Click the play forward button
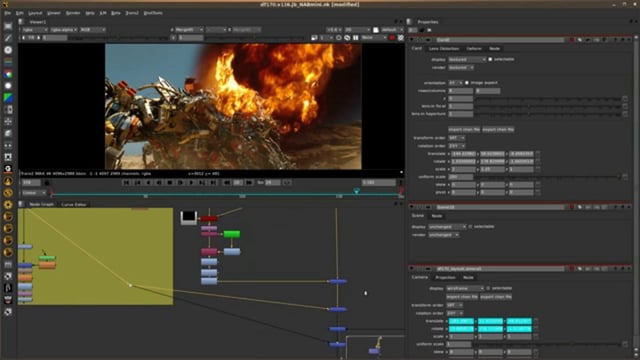This screenshot has width=640, height=360. pos(191,182)
